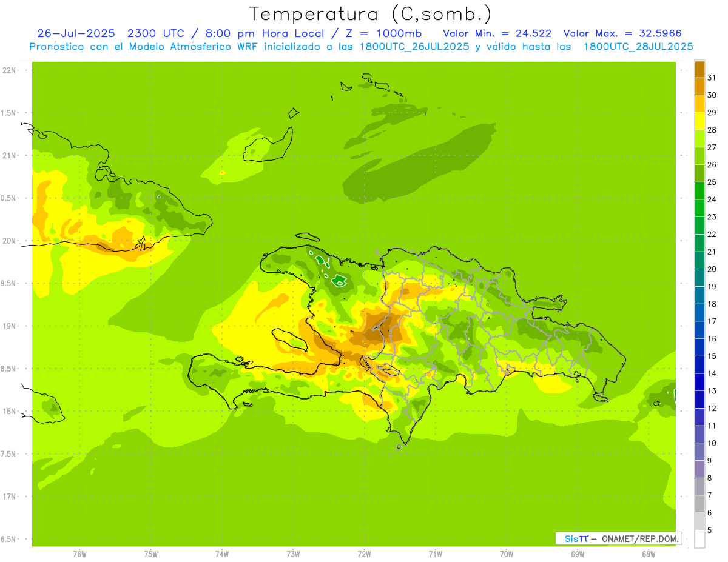
Task: Click the '20N' latitude label
Action: pos(9,241)
